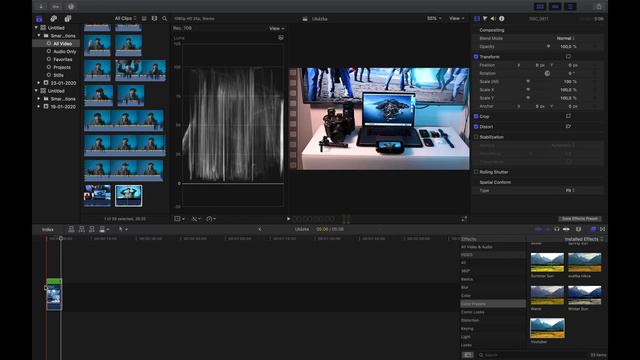This screenshot has width=640, height=360.
Task: Open the Installed Effects dropdown
Action: (x=584, y=239)
